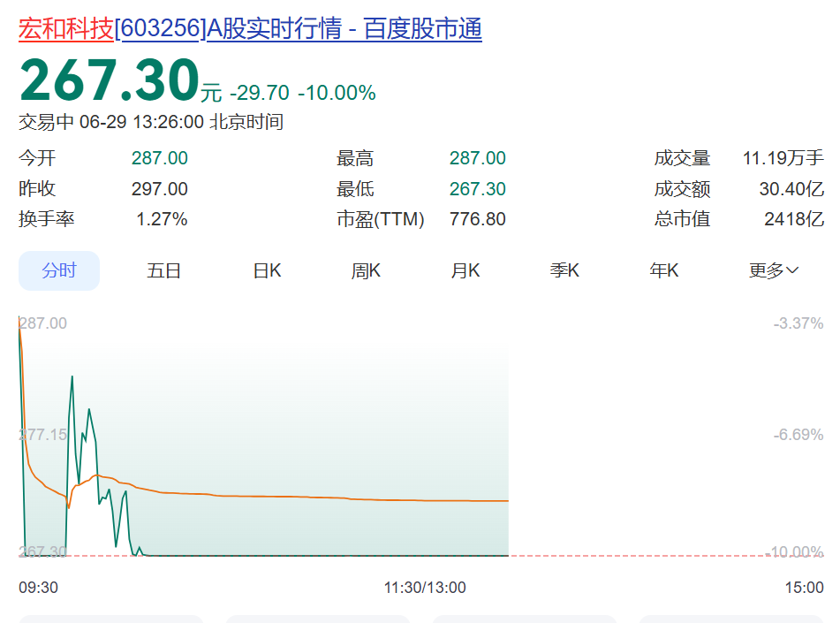This screenshot has height=623, width=840.
Task: Click the orange average price line end point
Action: coord(507,501)
